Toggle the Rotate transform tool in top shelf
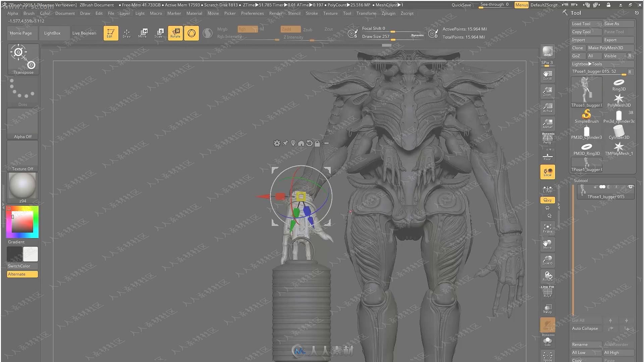 (x=175, y=33)
